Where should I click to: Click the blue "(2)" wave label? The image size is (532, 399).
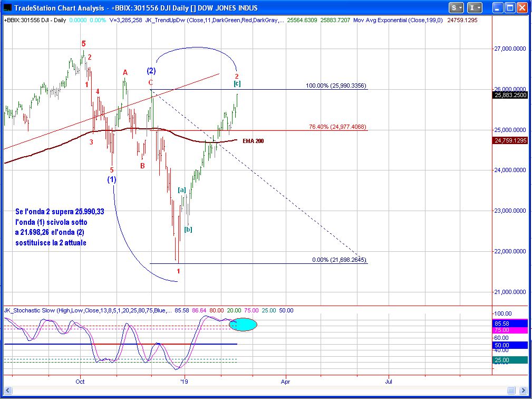[x=151, y=71]
